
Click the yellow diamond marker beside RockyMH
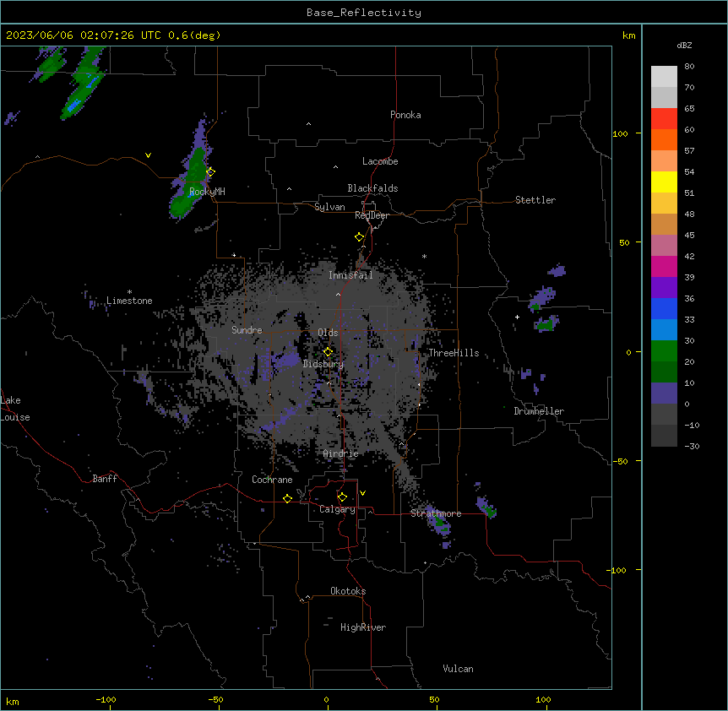coord(210,171)
